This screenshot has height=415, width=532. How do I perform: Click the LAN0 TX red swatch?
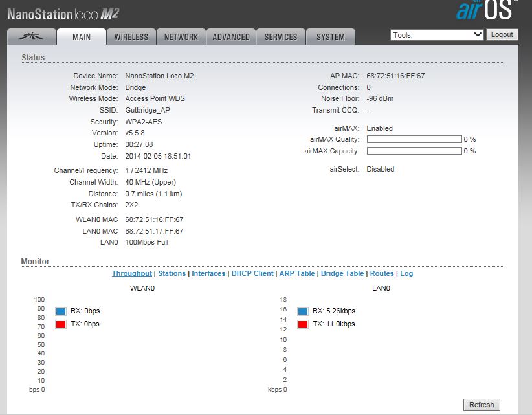[x=303, y=324]
